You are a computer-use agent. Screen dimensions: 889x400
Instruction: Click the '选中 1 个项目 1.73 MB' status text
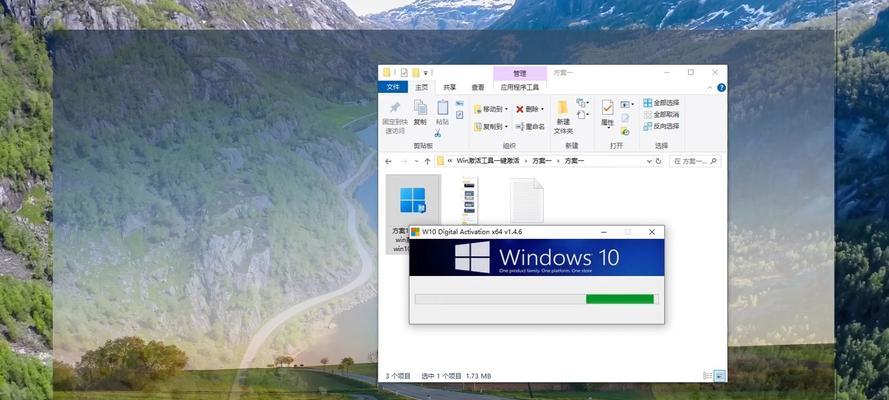point(456,376)
